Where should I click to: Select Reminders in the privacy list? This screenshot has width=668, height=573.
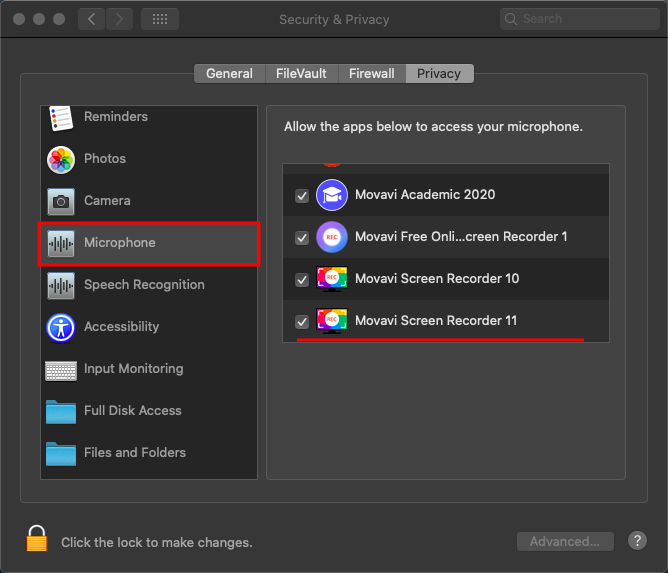coord(149,117)
